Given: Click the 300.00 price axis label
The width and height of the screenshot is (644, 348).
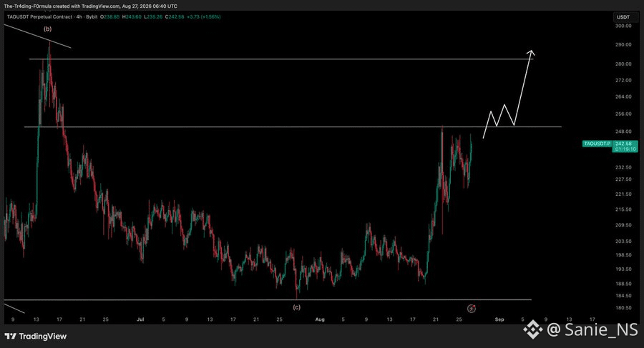Looking at the screenshot, I should pos(623,26).
